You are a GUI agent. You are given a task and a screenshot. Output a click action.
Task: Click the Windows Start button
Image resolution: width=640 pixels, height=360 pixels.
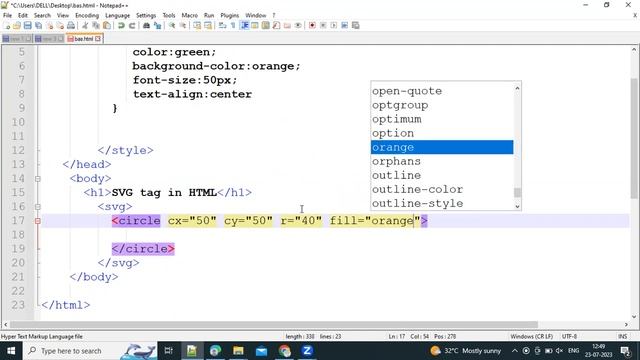tap(11, 351)
